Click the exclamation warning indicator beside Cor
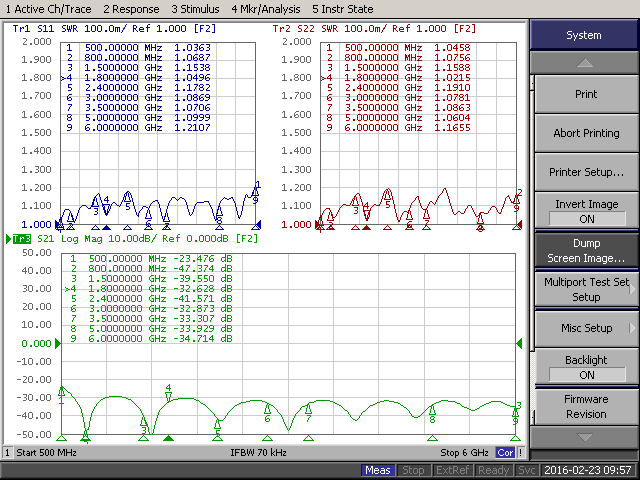Screen dimensions: 640x480 click(520, 453)
